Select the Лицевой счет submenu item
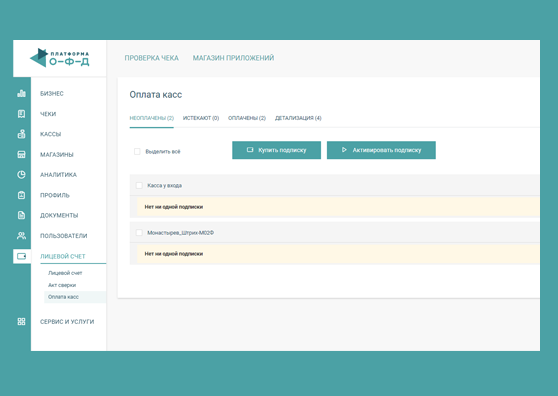558x396 pixels. 65,273
